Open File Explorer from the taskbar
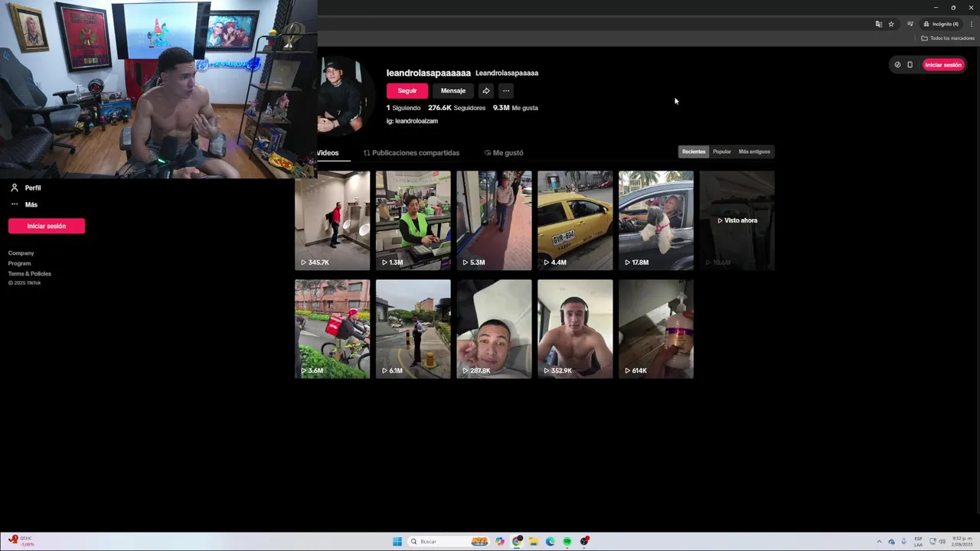This screenshot has height=551, width=980. [x=534, y=541]
